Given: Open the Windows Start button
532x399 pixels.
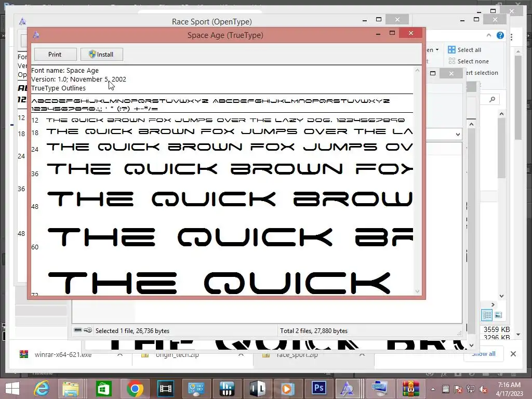Looking at the screenshot, I should (12, 389).
